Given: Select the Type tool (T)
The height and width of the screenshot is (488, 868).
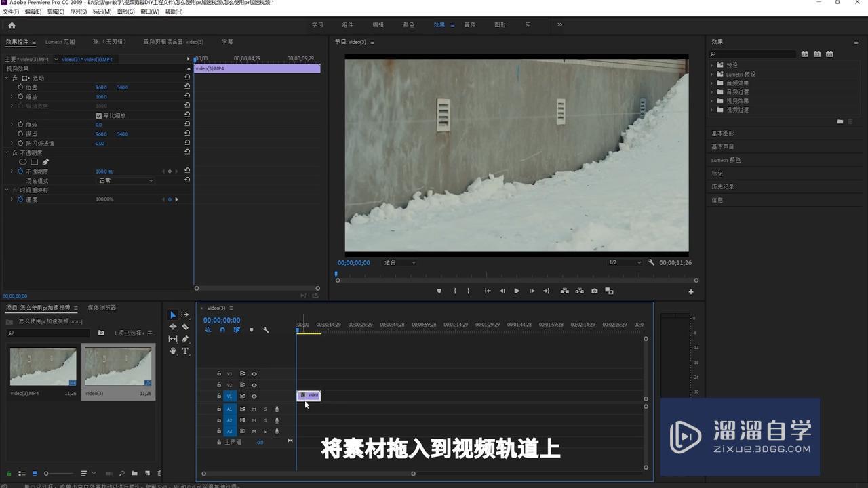Looking at the screenshot, I should [185, 351].
